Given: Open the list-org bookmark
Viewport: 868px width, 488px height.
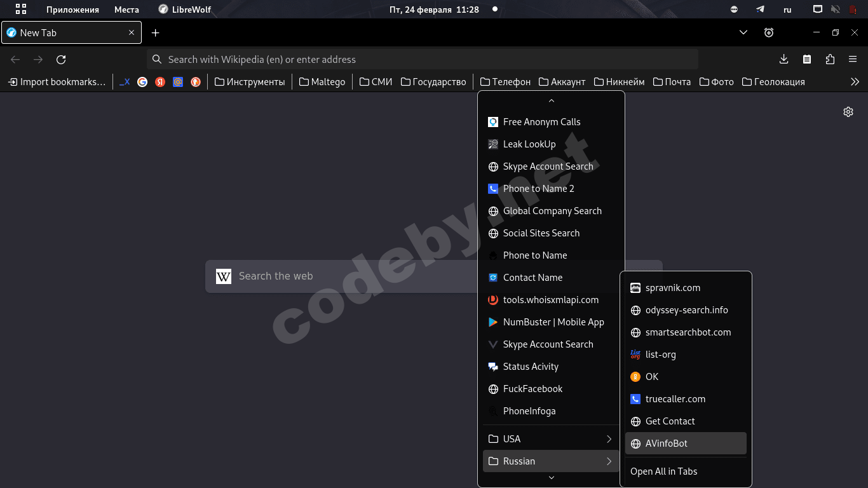Looking at the screenshot, I should (686, 355).
